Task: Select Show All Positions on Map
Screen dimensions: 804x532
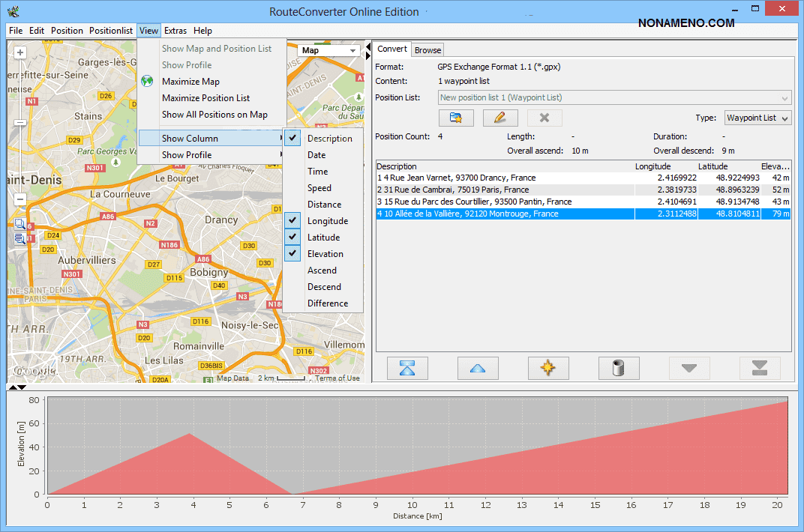Action: (214, 115)
